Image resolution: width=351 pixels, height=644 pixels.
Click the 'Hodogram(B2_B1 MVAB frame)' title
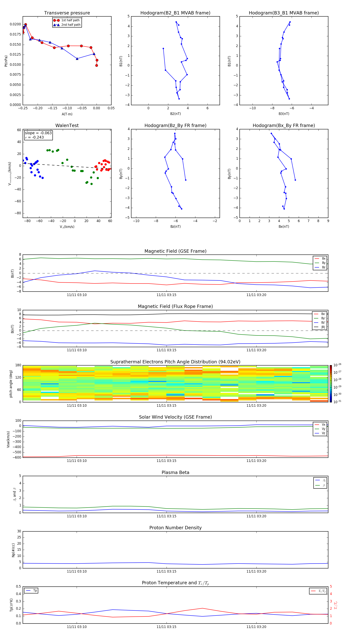[175, 13]
